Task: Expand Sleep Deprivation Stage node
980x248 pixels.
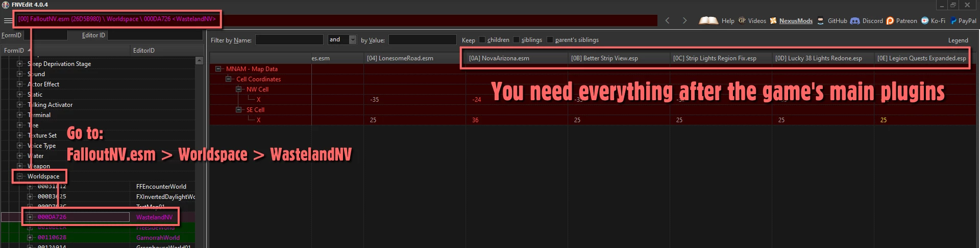Action: click(x=19, y=64)
